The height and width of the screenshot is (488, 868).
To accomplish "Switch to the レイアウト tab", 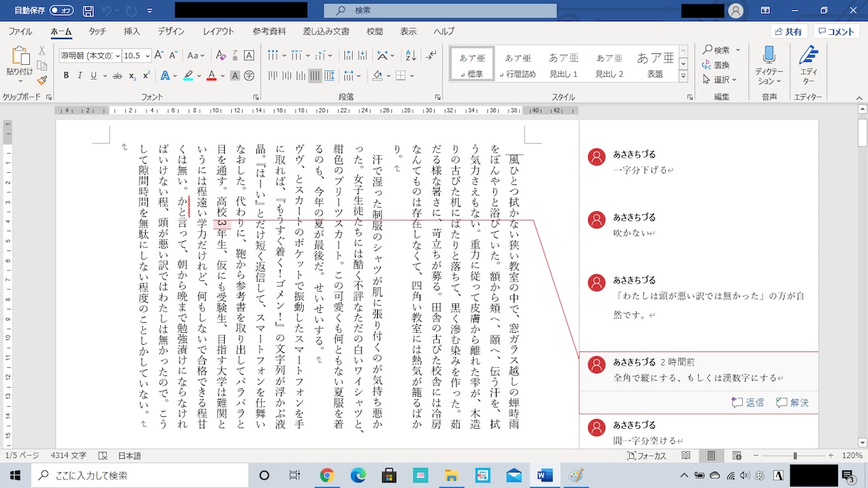I will 218,31.
